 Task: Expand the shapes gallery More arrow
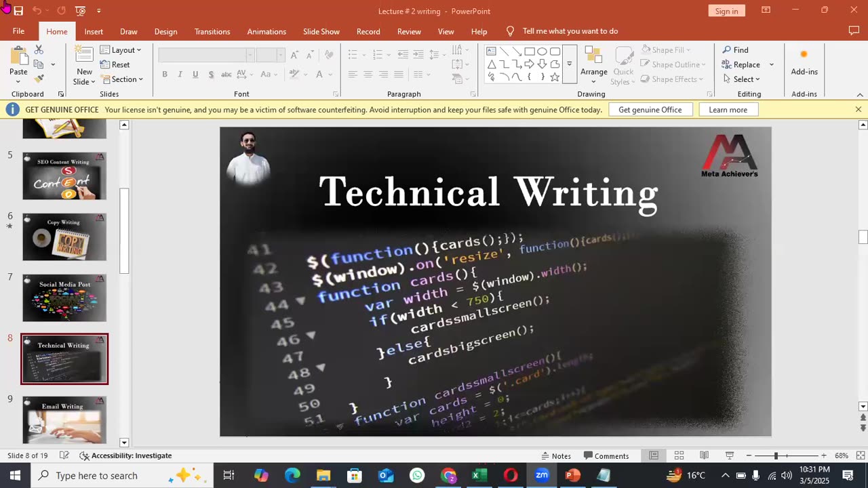(570, 64)
